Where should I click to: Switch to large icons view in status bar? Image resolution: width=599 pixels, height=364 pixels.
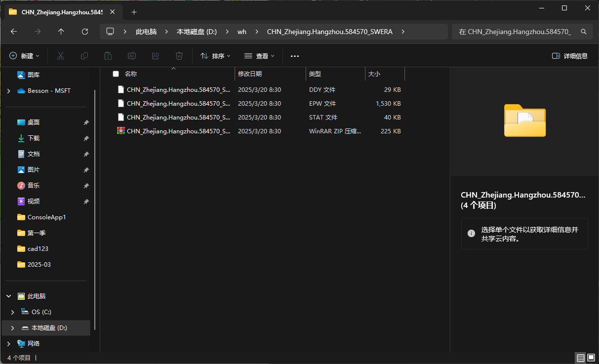pos(591,358)
